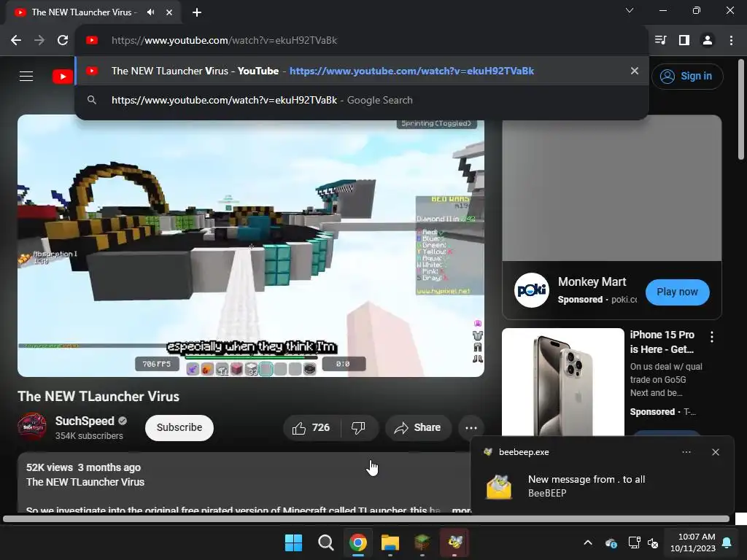Open the Windows Start menu
The image size is (747, 560).
coord(293,542)
